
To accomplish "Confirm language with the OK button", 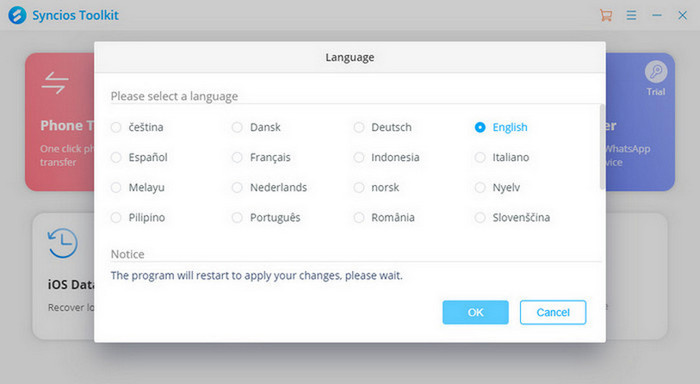I will pos(475,312).
